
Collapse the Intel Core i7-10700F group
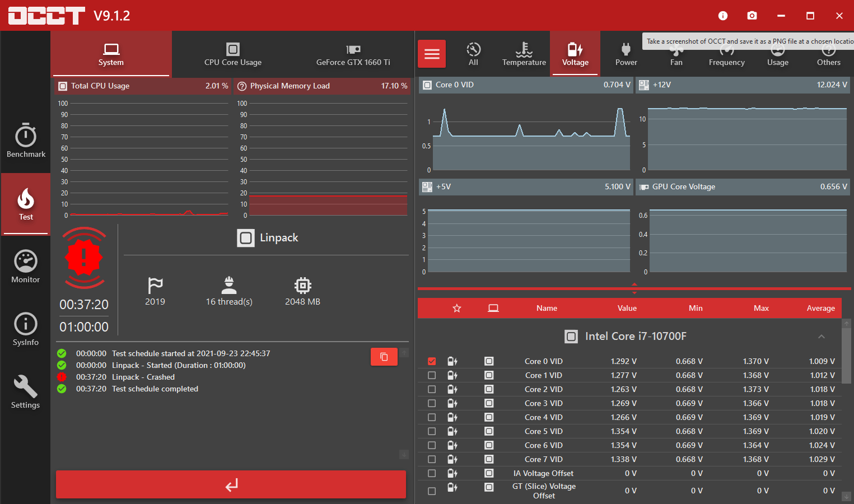click(822, 337)
